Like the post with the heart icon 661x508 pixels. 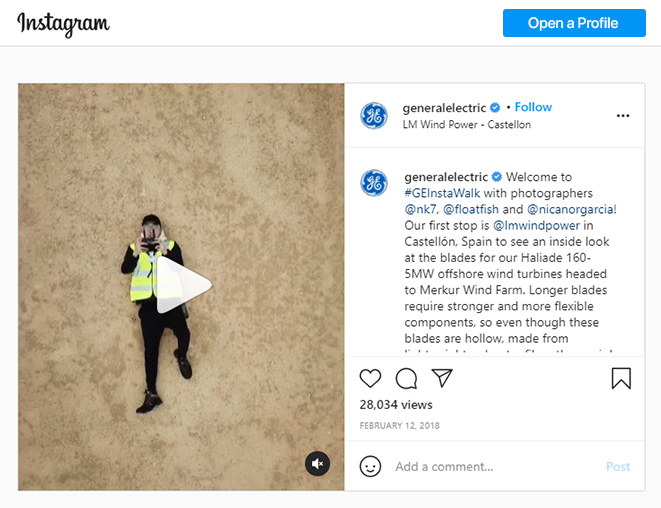pos(370,378)
